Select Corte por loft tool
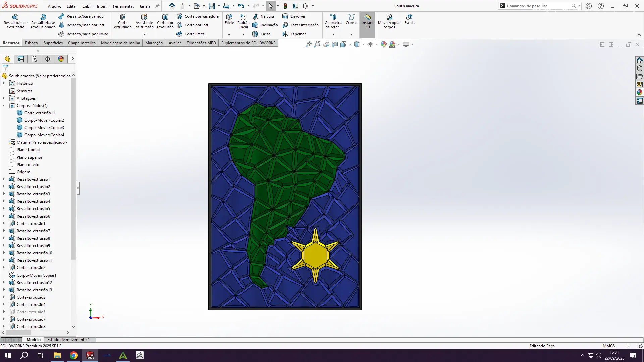This screenshot has height=362, width=644. click(193, 25)
